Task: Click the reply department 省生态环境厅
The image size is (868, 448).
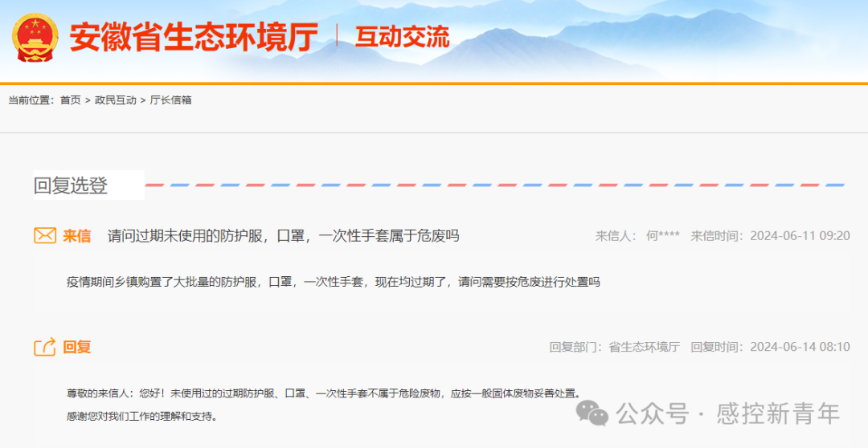Action: pyautogui.click(x=645, y=347)
